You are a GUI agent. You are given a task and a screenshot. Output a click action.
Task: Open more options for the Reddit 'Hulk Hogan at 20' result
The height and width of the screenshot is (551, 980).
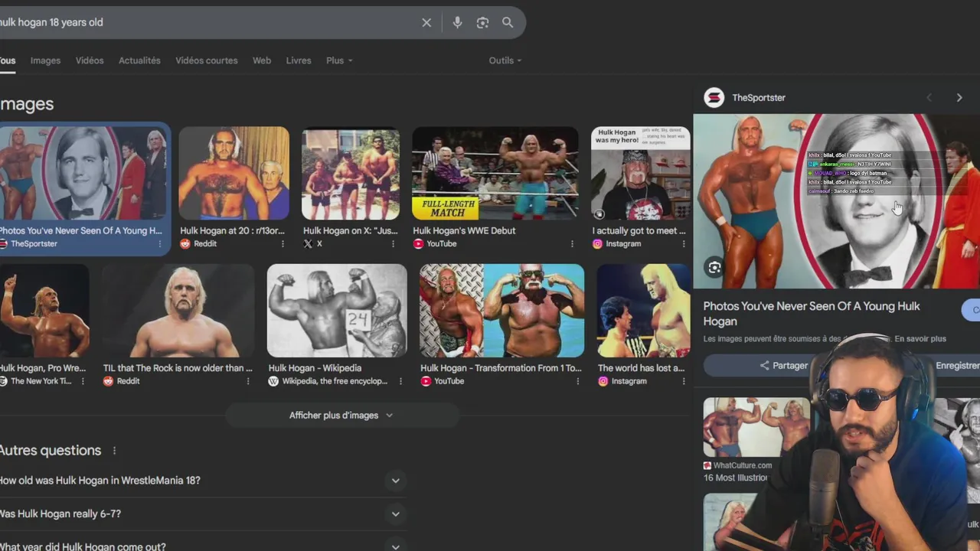[283, 244]
